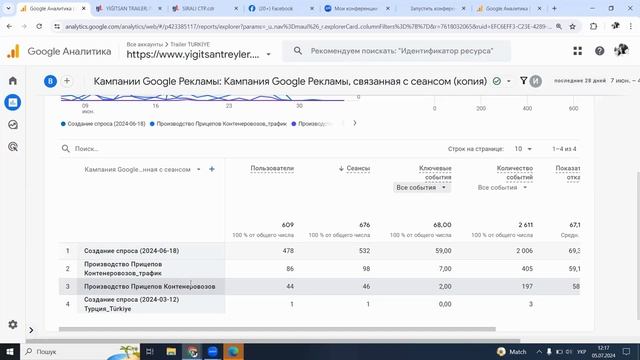This screenshot has width=640, height=360.
Task: Open the date range selector
Action: tap(596, 81)
